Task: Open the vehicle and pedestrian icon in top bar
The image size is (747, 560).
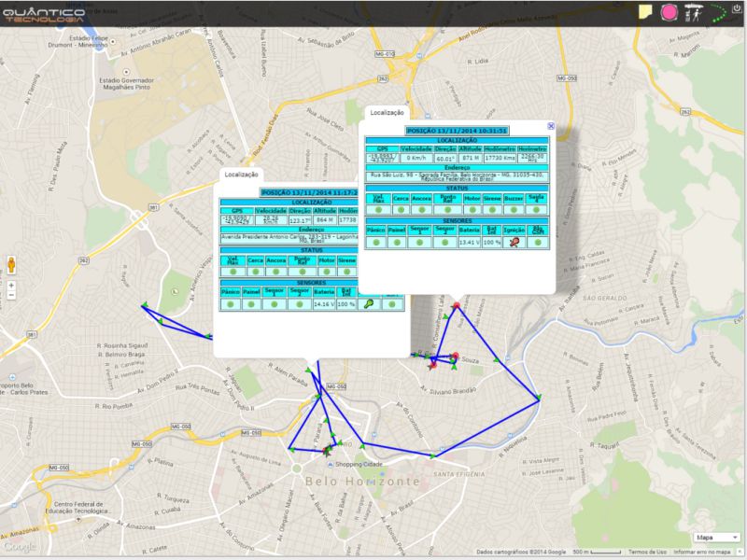Action: [693, 12]
